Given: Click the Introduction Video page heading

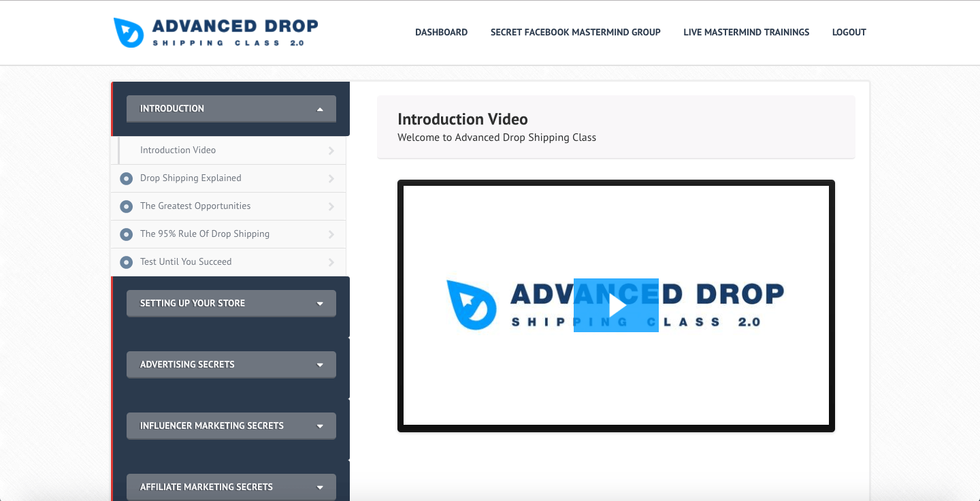Looking at the screenshot, I should [463, 119].
